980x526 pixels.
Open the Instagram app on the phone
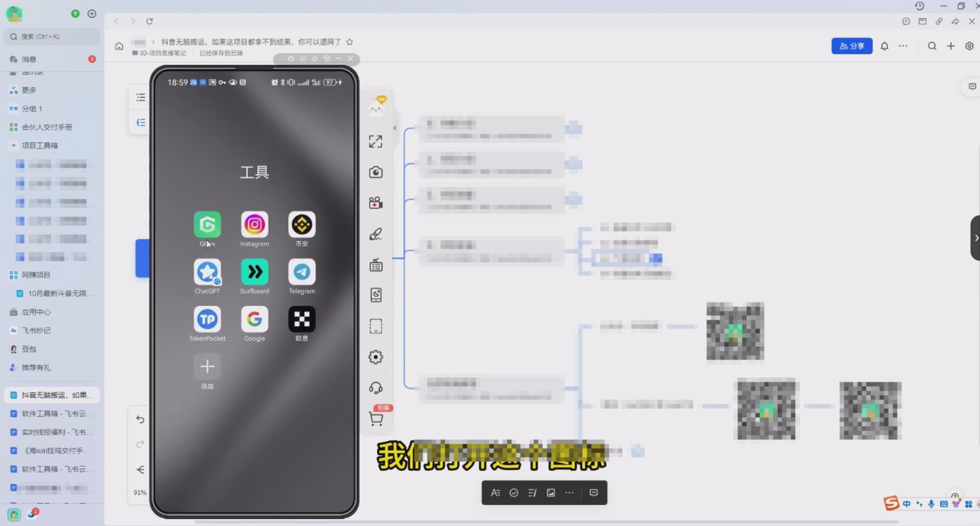[254, 225]
